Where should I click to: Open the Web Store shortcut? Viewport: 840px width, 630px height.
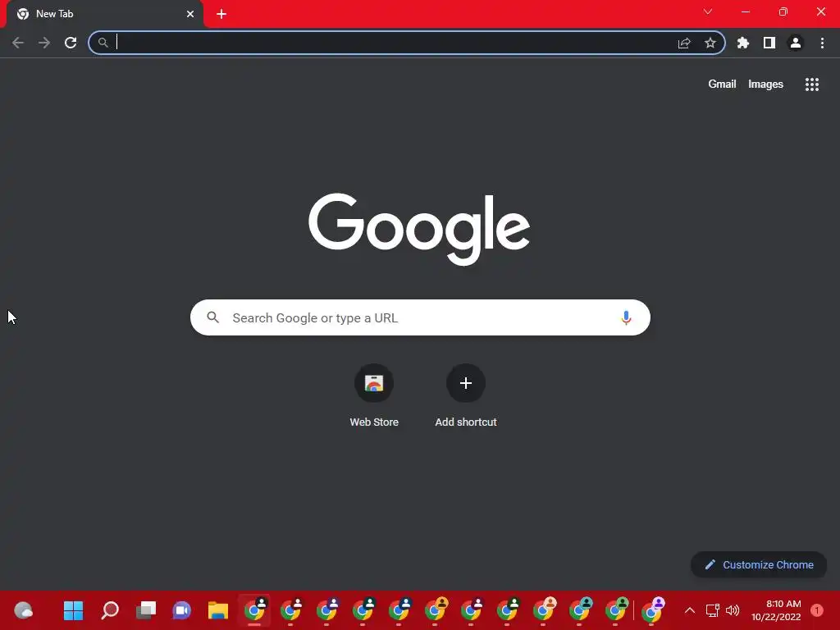pos(374,396)
